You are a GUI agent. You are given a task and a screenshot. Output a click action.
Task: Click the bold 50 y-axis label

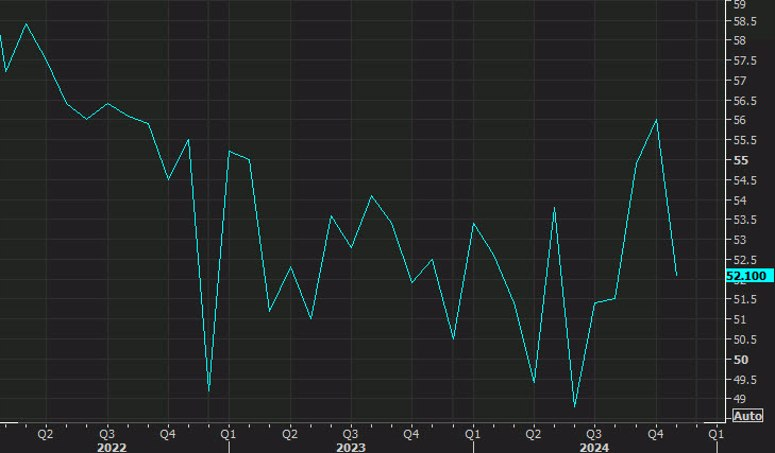pos(741,360)
